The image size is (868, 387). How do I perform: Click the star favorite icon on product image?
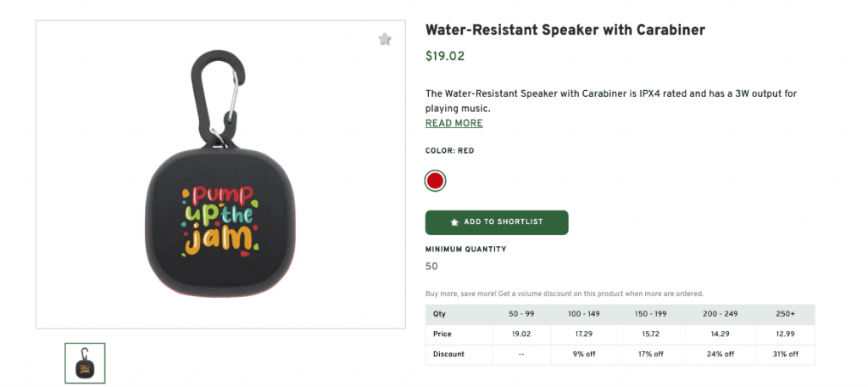click(x=385, y=39)
